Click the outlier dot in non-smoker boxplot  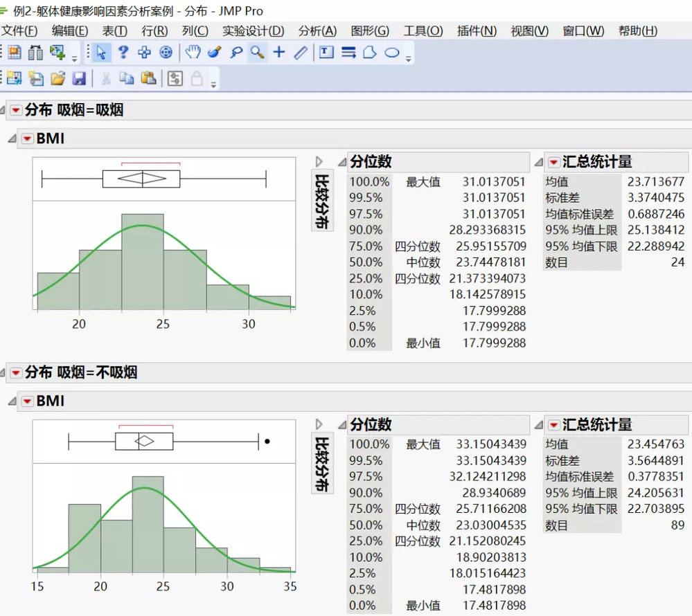pos(267,442)
